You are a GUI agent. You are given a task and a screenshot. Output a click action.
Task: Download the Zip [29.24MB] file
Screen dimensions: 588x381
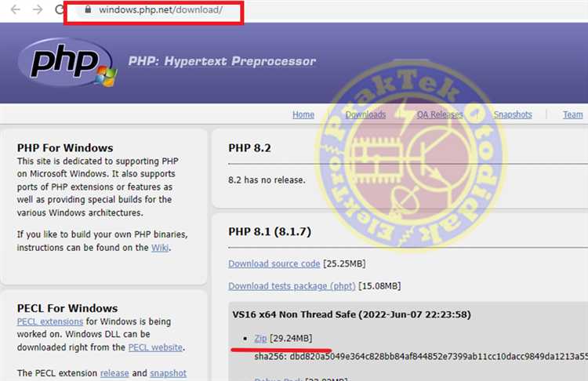tap(260, 338)
